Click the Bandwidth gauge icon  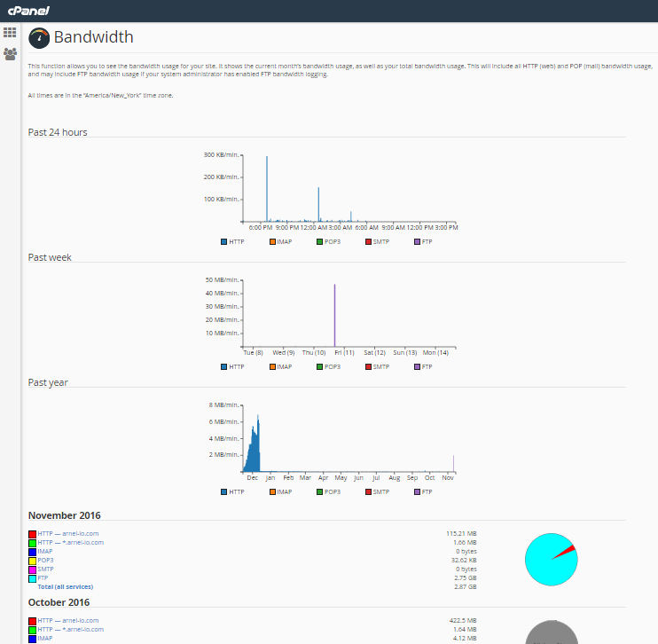point(39,37)
